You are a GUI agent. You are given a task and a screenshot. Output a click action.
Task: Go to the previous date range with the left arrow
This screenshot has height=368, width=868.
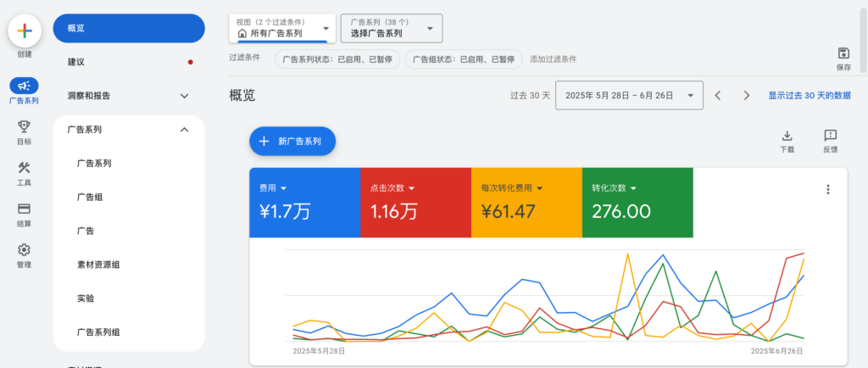click(718, 95)
